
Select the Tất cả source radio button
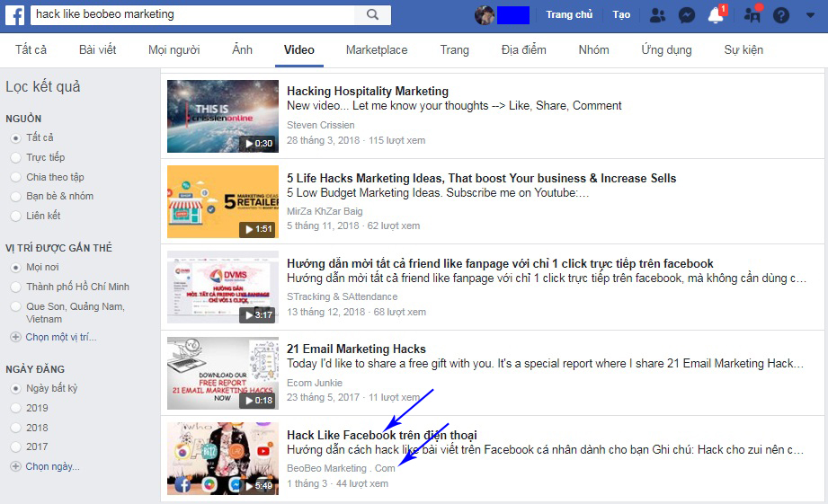coord(16,138)
